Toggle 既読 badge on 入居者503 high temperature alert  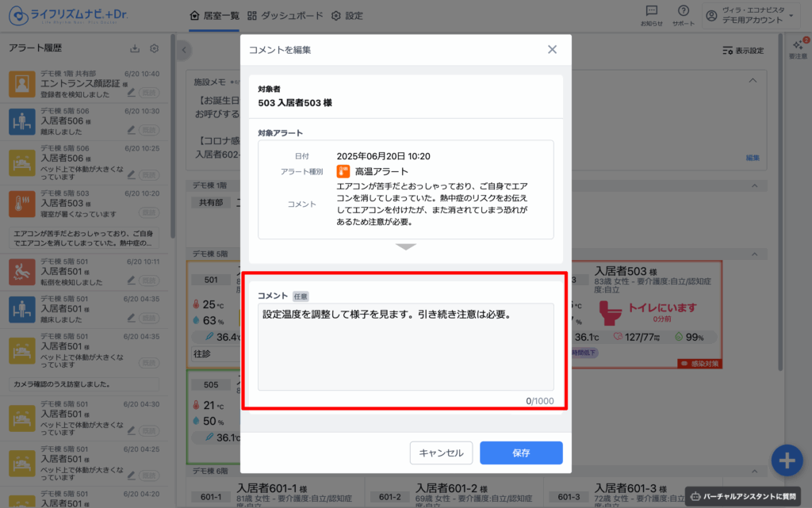[149, 212]
